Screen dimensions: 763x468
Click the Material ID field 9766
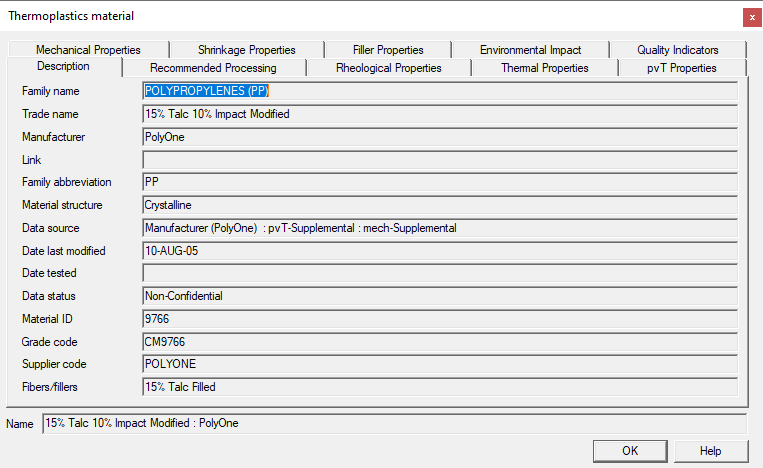point(440,319)
